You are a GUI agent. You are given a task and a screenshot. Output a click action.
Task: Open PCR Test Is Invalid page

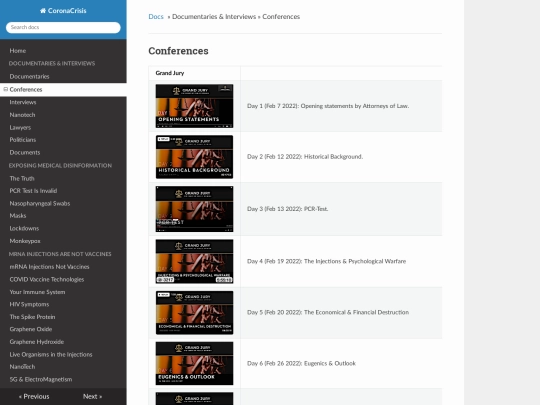tap(33, 191)
